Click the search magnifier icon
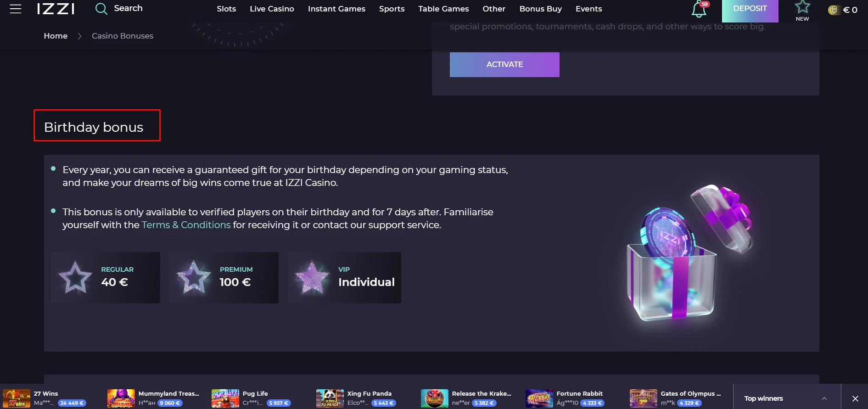 click(101, 9)
